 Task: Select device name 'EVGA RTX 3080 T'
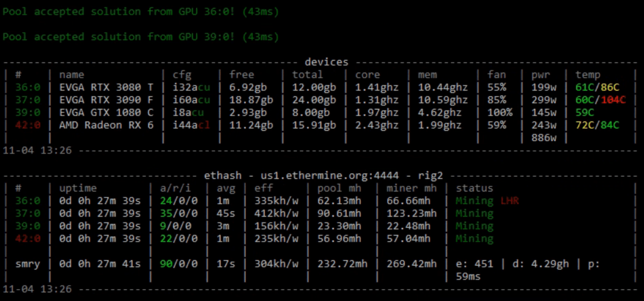(106, 87)
